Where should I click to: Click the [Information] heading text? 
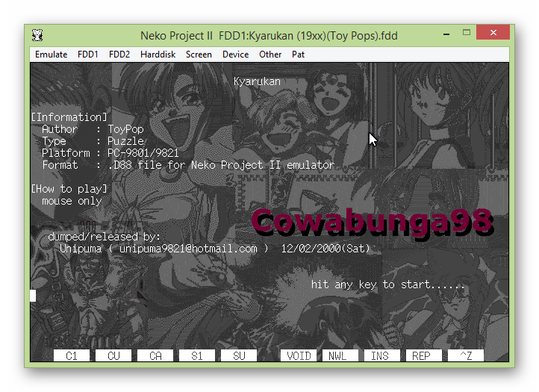pos(69,117)
